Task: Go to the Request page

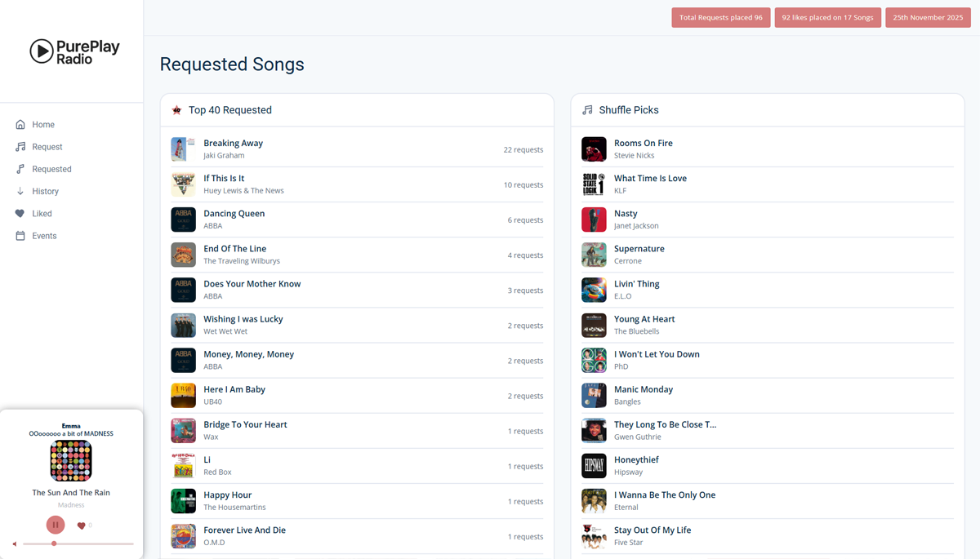Action: pos(47,147)
